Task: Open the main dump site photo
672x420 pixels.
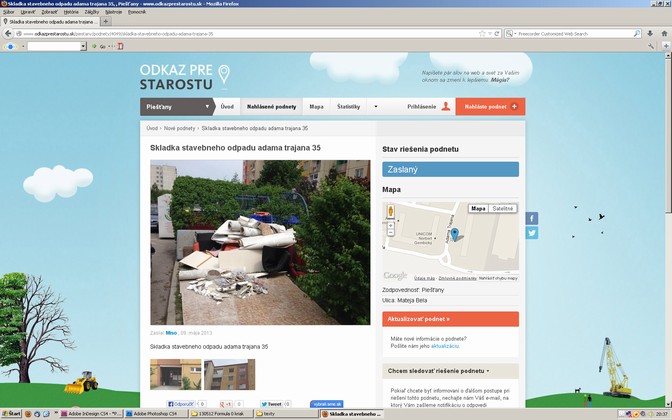Action: [260, 242]
